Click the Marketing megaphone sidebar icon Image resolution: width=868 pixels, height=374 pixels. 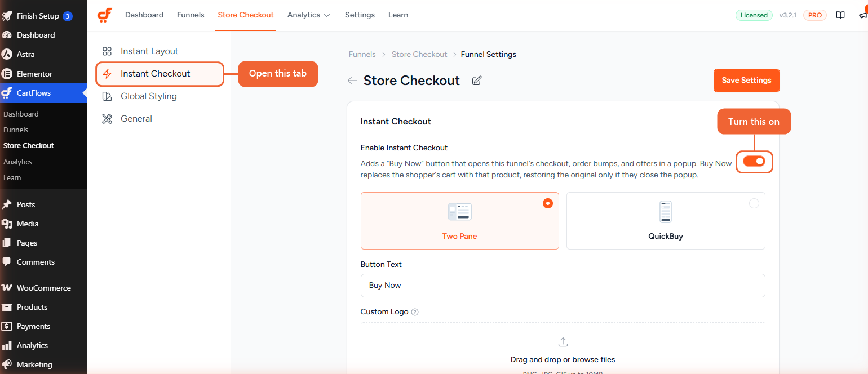(7, 364)
